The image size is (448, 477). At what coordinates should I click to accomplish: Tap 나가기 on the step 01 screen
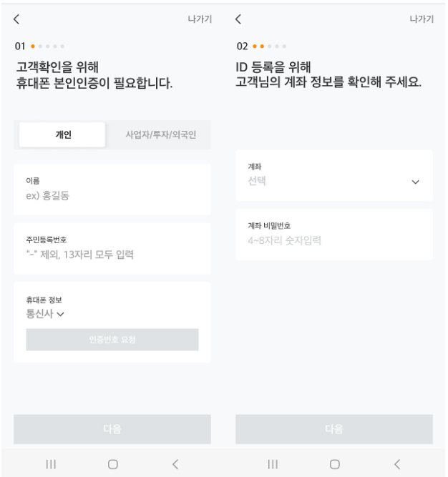click(200, 19)
